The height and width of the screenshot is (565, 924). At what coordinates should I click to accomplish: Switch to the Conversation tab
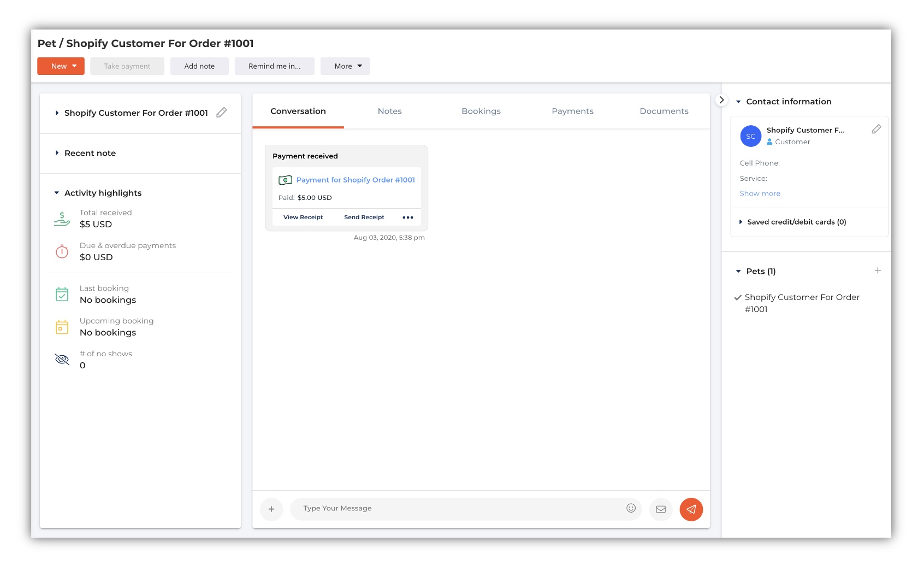pyautogui.click(x=298, y=111)
